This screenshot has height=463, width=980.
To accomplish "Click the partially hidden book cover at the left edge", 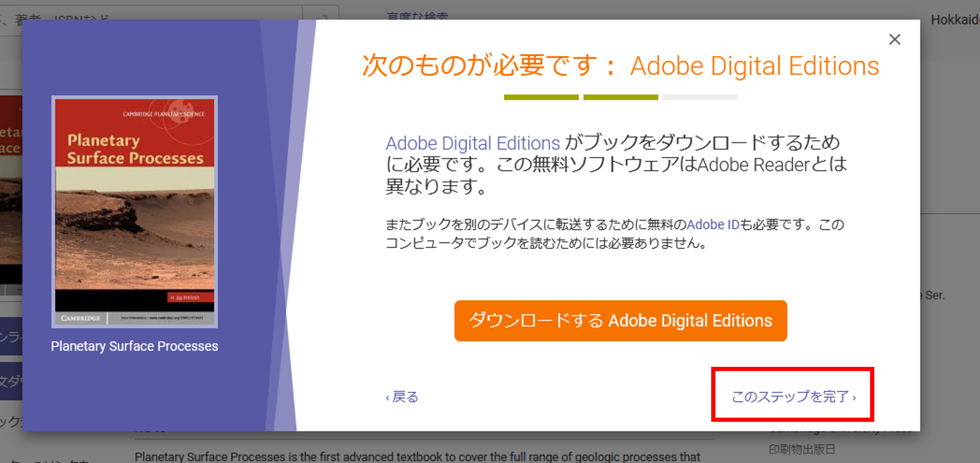I will point(11,190).
